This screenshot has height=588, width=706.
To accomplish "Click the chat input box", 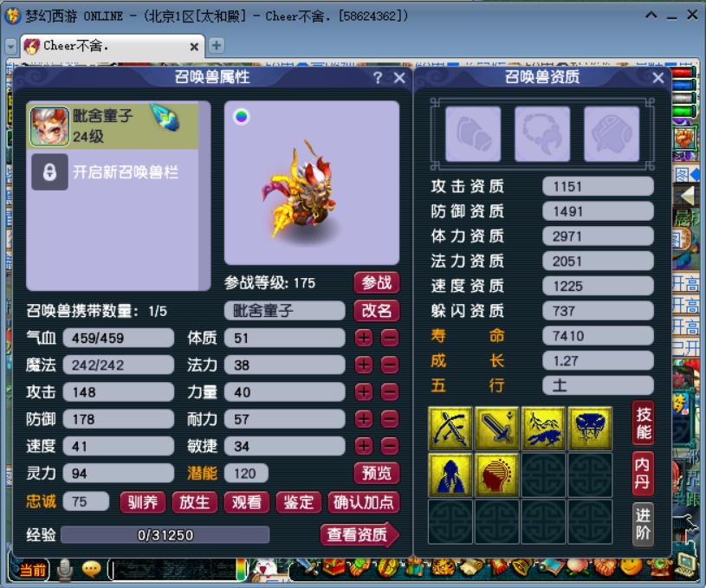I will 176,570.
